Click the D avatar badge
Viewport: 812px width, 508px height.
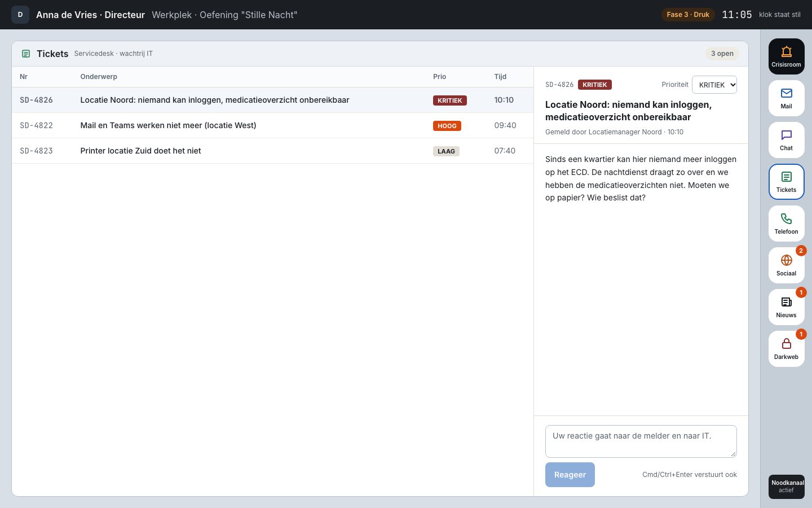click(20, 15)
